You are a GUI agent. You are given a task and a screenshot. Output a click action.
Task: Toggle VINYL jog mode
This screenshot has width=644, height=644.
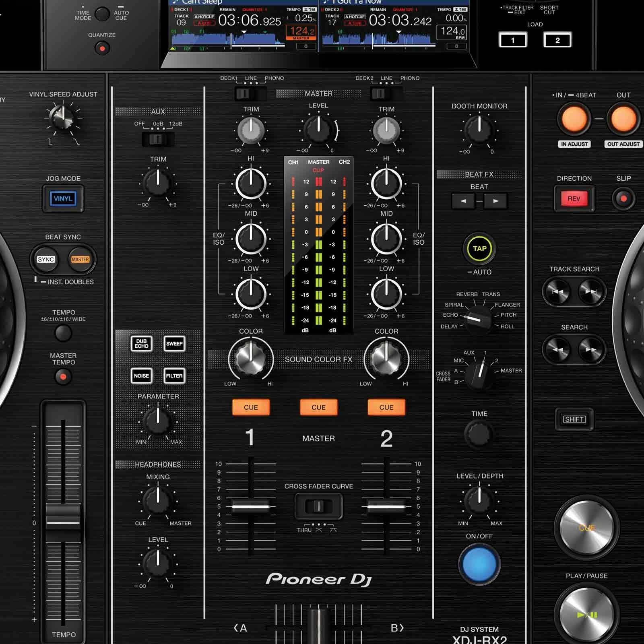click(62, 198)
